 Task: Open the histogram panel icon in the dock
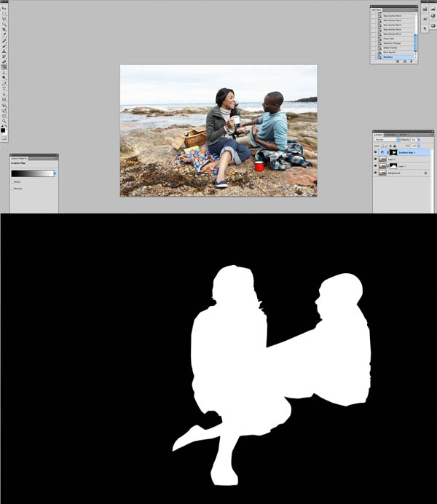425,7
